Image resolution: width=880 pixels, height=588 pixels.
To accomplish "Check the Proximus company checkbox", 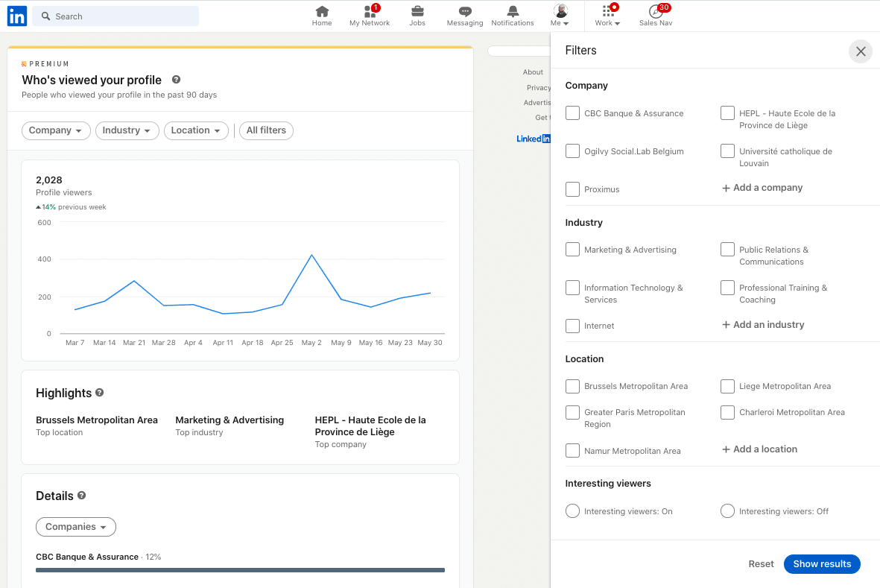I will click(x=572, y=189).
